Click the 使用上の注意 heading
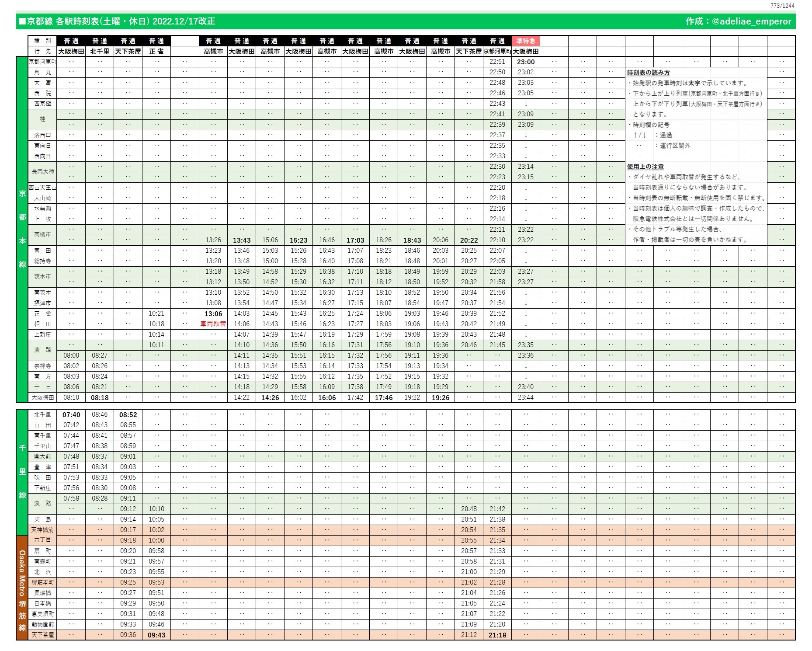Viewport: 812px width, 651px height. click(x=645, y=167)
